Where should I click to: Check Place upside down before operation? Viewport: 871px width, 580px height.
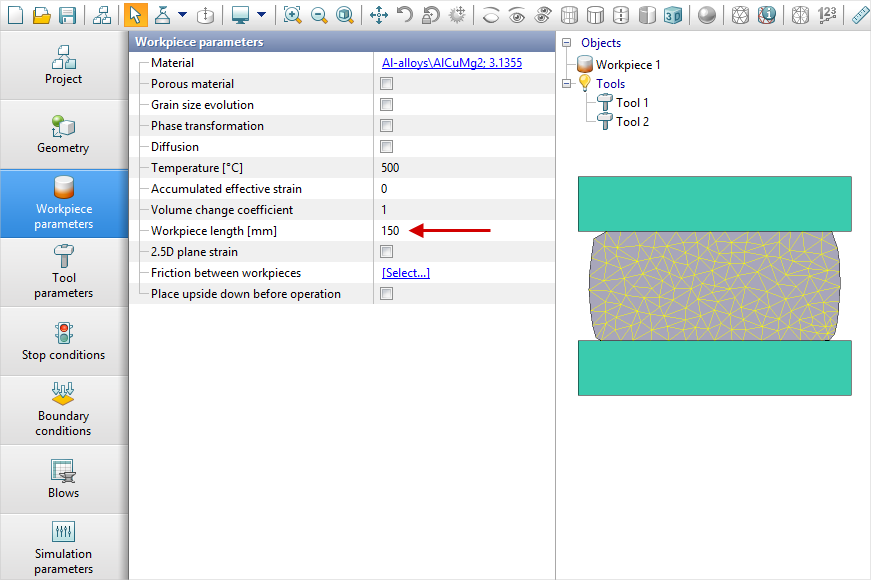tap(386, 292)
